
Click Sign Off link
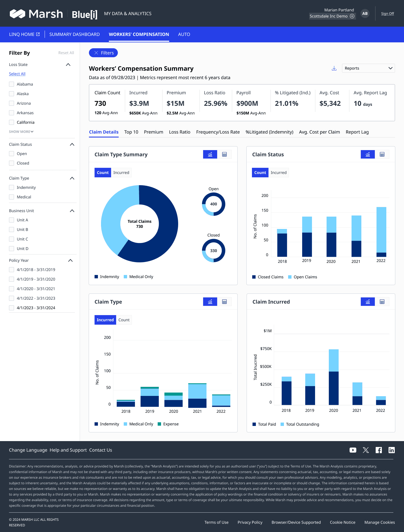click(387, 13)
